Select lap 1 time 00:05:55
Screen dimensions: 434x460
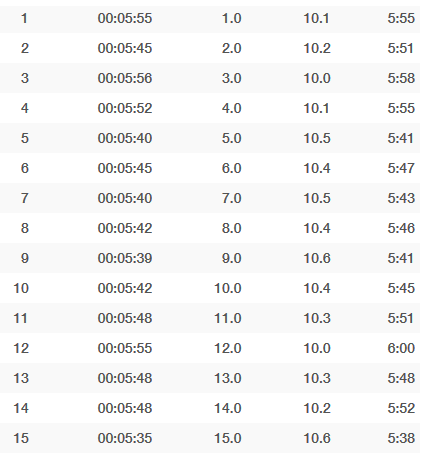[x=125, y=18]
